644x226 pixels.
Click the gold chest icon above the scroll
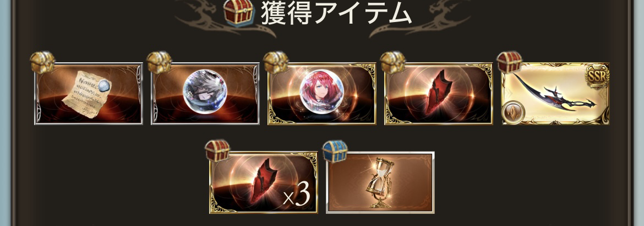tap(43, 62)
